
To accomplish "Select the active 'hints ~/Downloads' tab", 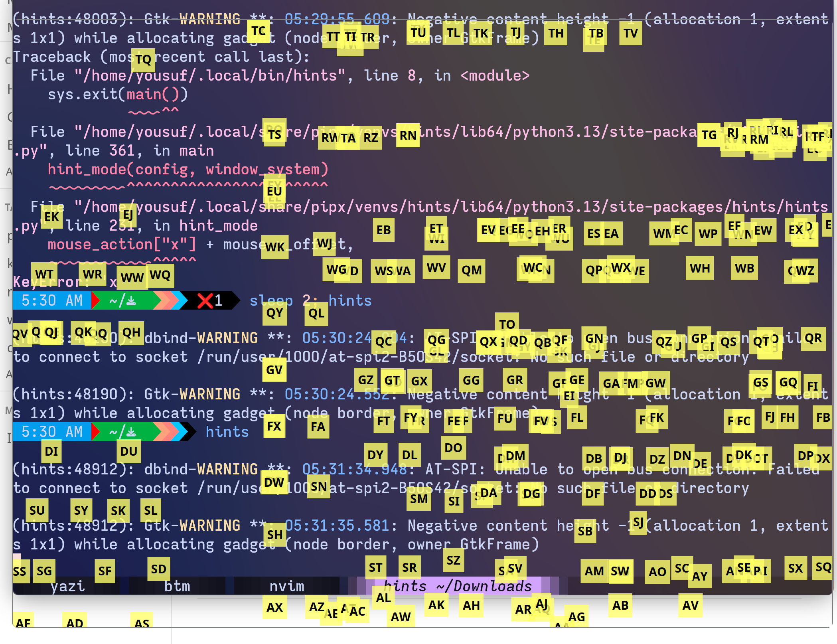I will pyautogui.click(x=457, y=586).
